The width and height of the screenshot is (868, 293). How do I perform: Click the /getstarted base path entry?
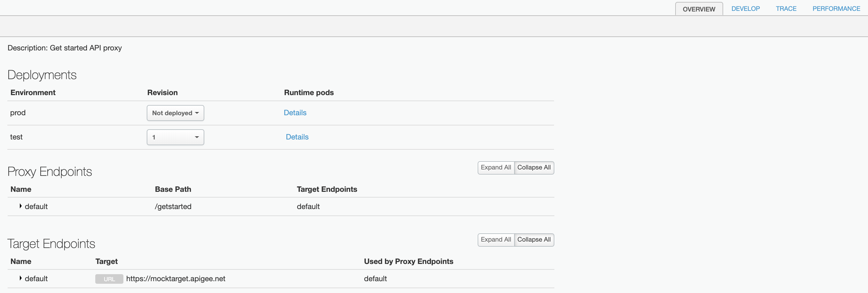click(173, 206)
